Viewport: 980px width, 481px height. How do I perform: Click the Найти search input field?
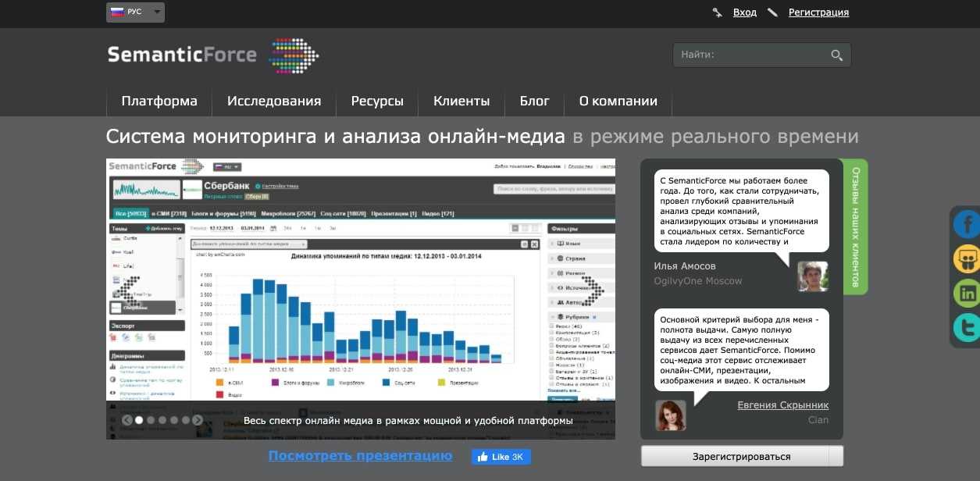[x=750, y=55]
